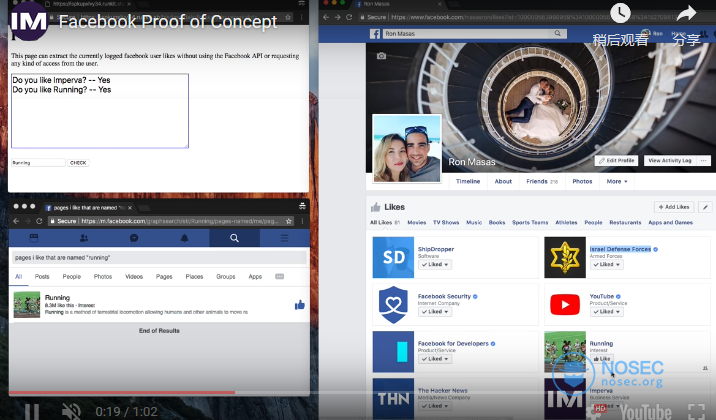The height and width of the screenshot is (420, 716).
Task: Select the TV Shows likes category
Action: [446, 223]
